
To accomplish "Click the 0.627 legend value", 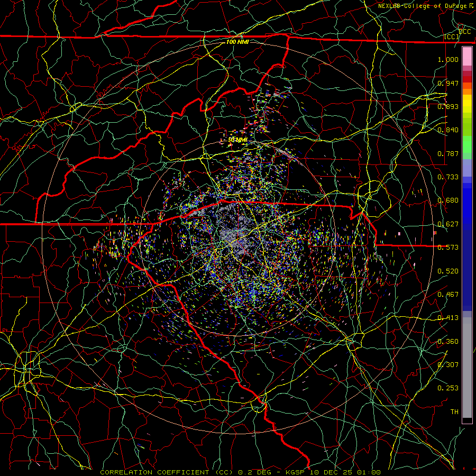I will point(448,224).
